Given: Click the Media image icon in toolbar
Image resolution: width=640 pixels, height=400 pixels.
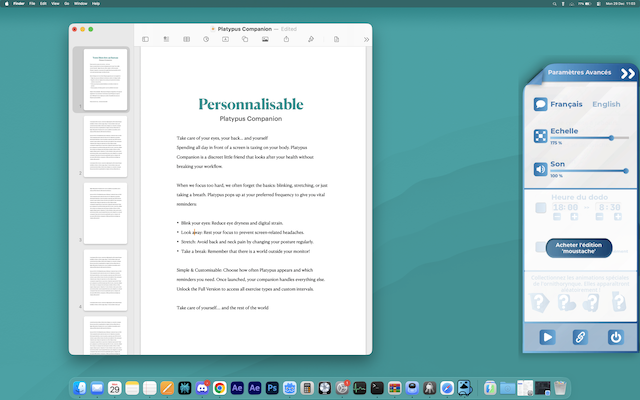Looking at the screenshot, I should coord(265,39).
